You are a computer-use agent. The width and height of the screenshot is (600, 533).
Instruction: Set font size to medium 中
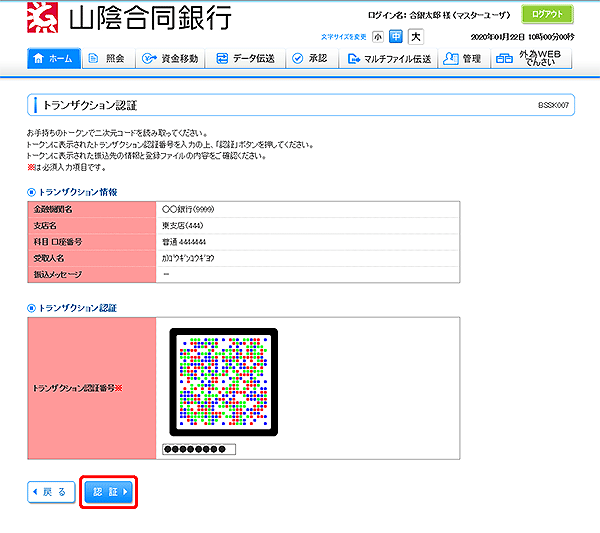pos(396,37)
